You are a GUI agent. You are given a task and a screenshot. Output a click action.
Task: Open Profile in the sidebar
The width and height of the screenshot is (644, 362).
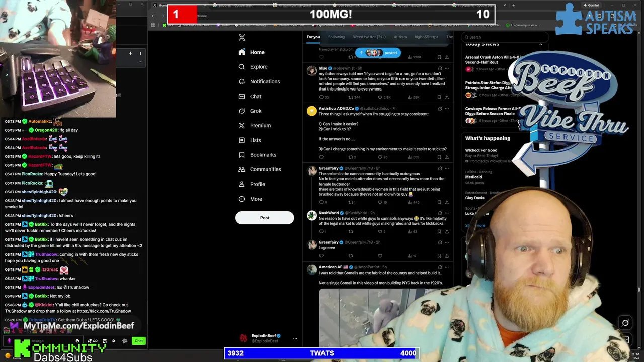pos(252,184)
